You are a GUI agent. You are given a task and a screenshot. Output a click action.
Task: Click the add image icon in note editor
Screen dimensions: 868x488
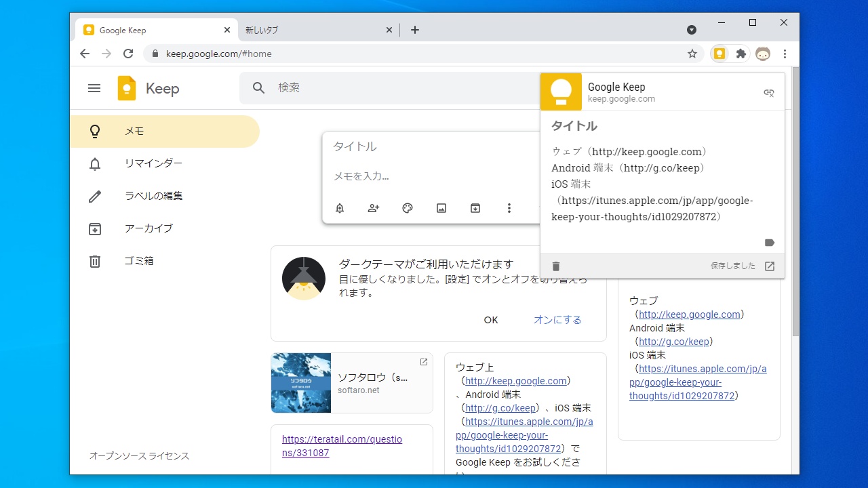tap(441, 208)
